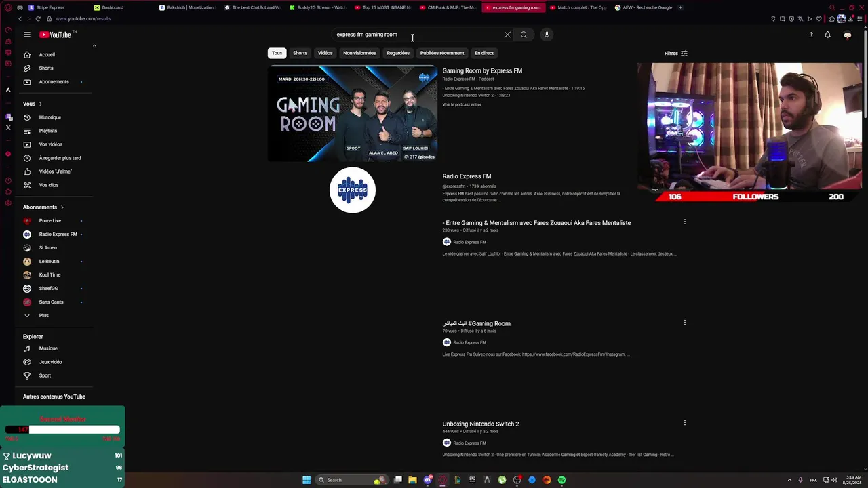The width and height of the screenshot is (868, 488).
Task: Open options menu for Unboxing Nintendo Switch 2
Action: [x=684, y=423]
